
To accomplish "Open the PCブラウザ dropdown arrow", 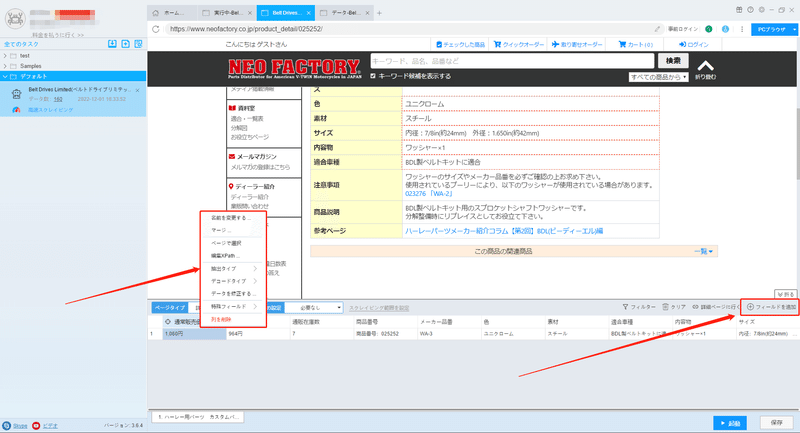I will point(794,30).
